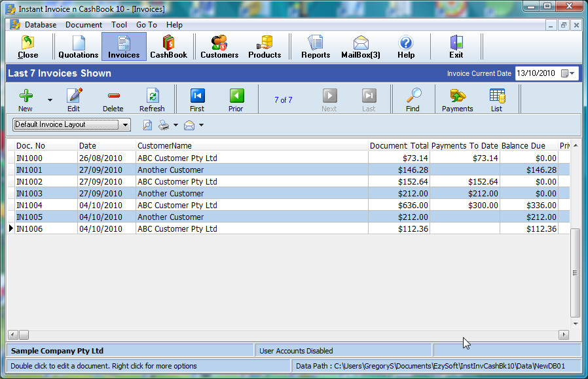Click the Help toolbar icon

coord(406,47)
